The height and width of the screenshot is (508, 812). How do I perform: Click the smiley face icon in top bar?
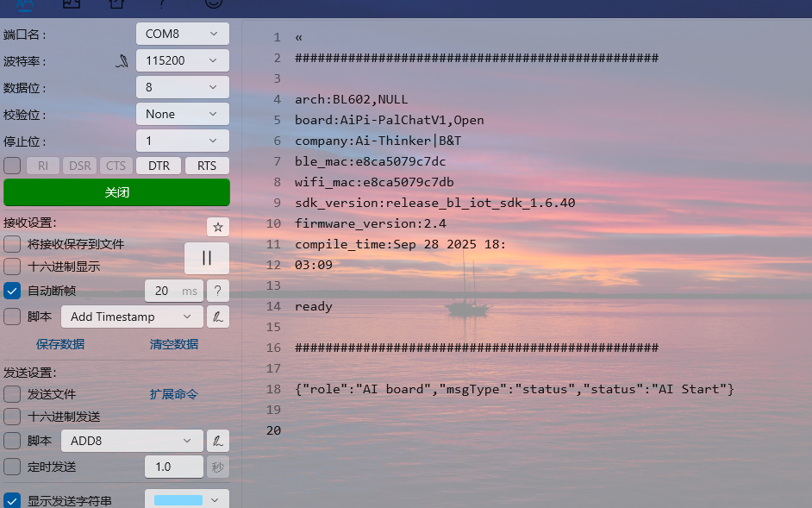(x=213, y=3)
